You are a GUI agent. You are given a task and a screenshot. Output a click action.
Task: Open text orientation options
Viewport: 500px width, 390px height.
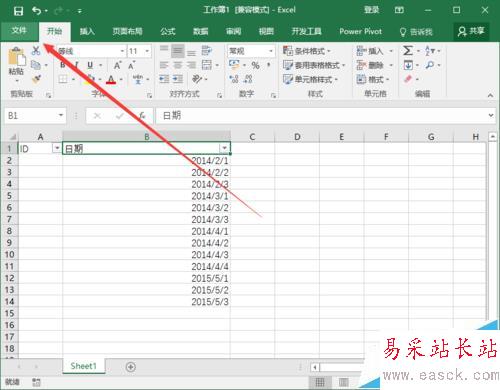197,79
